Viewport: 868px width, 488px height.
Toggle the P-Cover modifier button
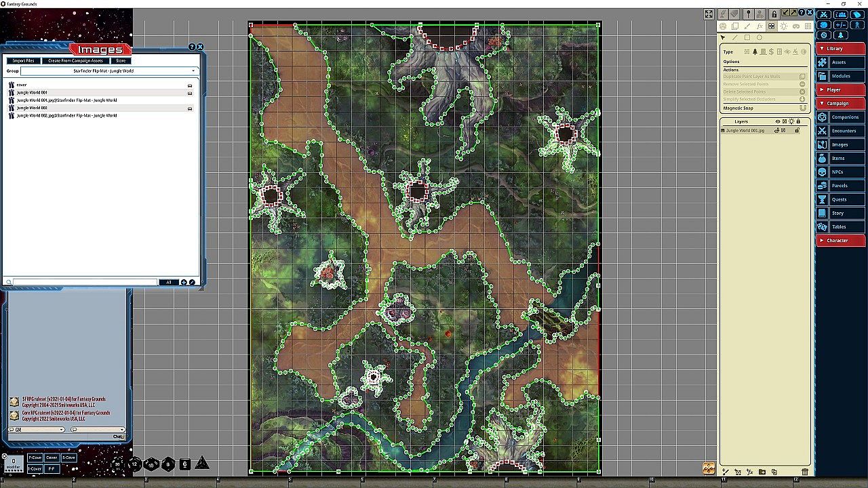coord(35,457)
